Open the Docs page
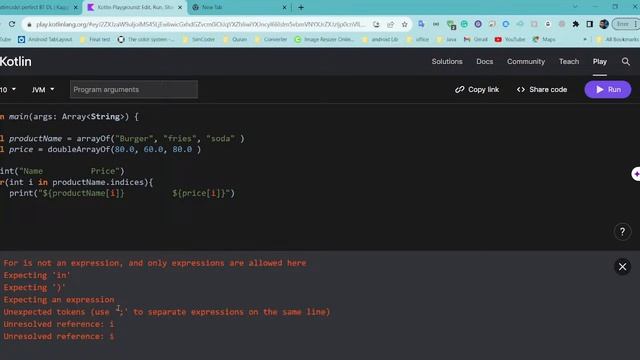Screen dimensions: 640x360 tap(484, 62)
